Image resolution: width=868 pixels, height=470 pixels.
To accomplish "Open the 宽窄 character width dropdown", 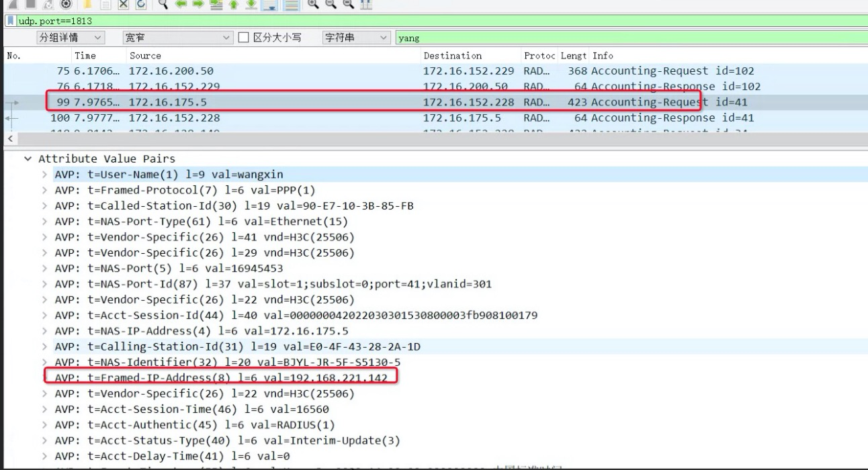I will point(177,38).
